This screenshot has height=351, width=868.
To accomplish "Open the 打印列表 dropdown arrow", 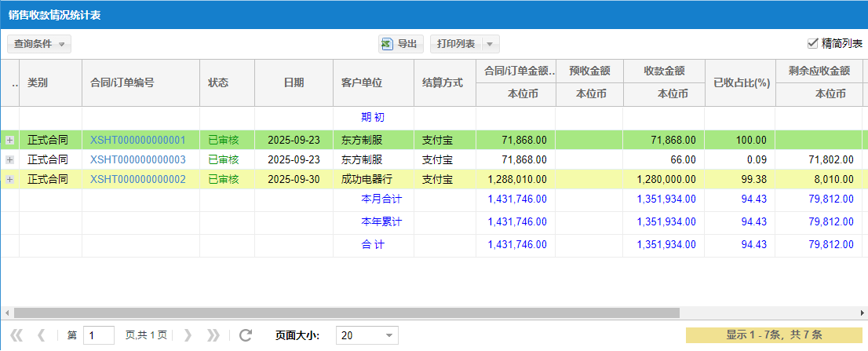I will (490, 44).
